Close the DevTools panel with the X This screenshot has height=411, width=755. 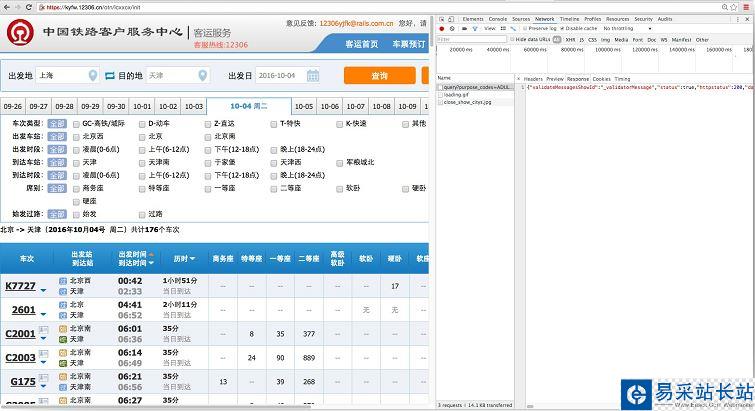coord(748,19)
